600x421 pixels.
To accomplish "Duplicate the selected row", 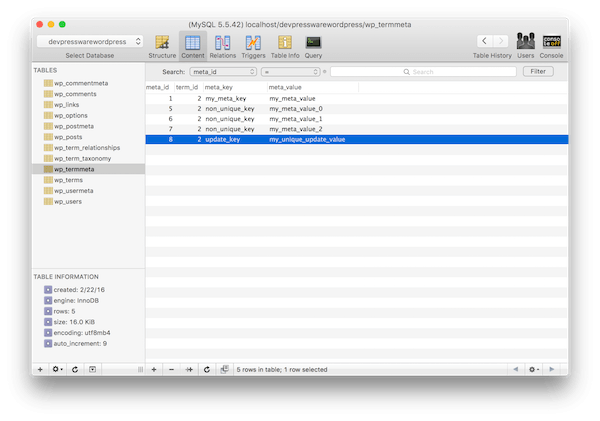I will tap(189, 369).
